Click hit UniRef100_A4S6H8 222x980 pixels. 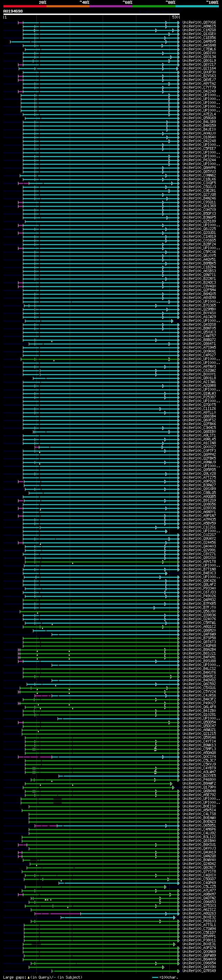[199, 45]
